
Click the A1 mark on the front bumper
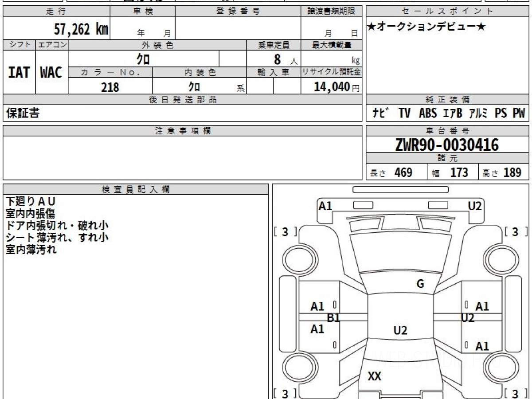pyautogui.click(x=326, y=205)
